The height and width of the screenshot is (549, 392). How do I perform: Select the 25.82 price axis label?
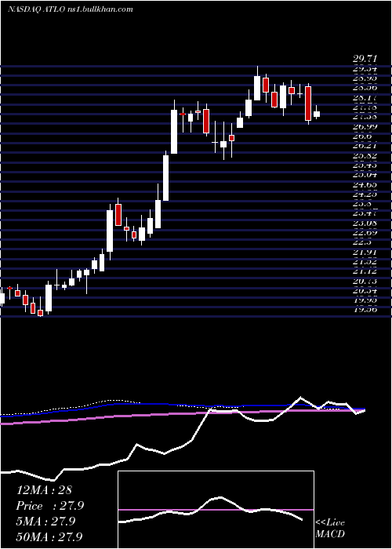pyautogui.click(x=365, y=155)
